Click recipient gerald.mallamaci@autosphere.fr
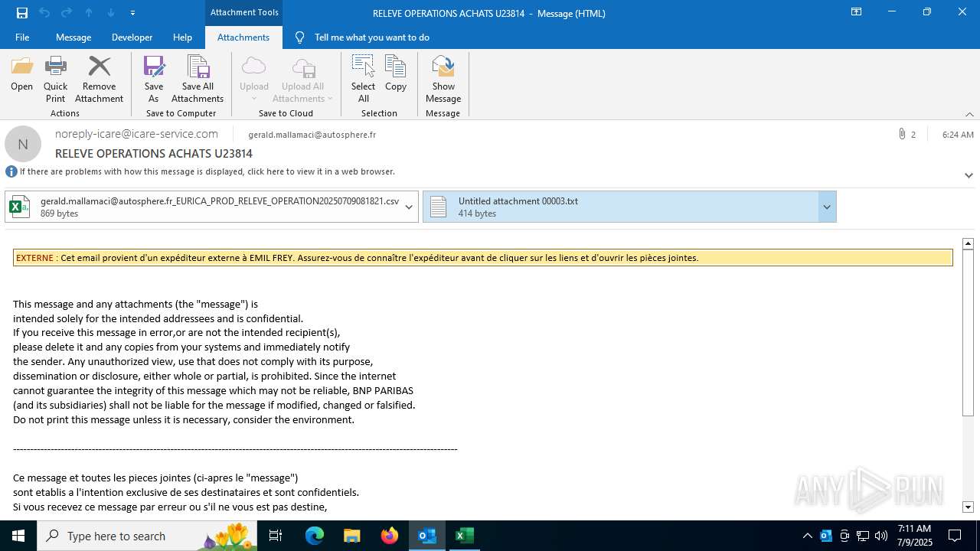 [x=312, y=135]
